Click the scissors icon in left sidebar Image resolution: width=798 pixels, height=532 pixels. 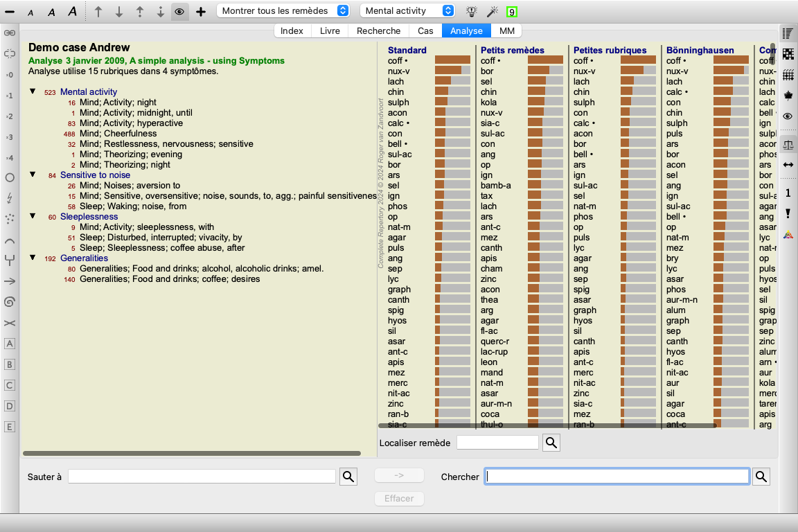pos(10,323)
